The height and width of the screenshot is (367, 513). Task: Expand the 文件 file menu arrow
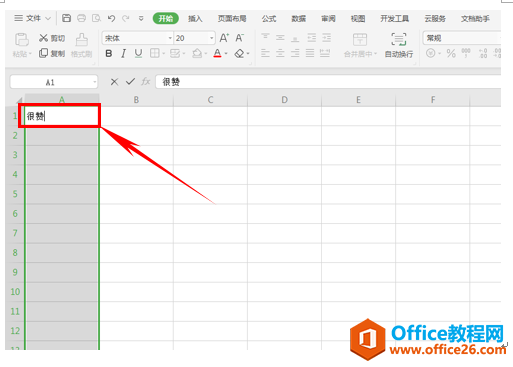(48, 18)
